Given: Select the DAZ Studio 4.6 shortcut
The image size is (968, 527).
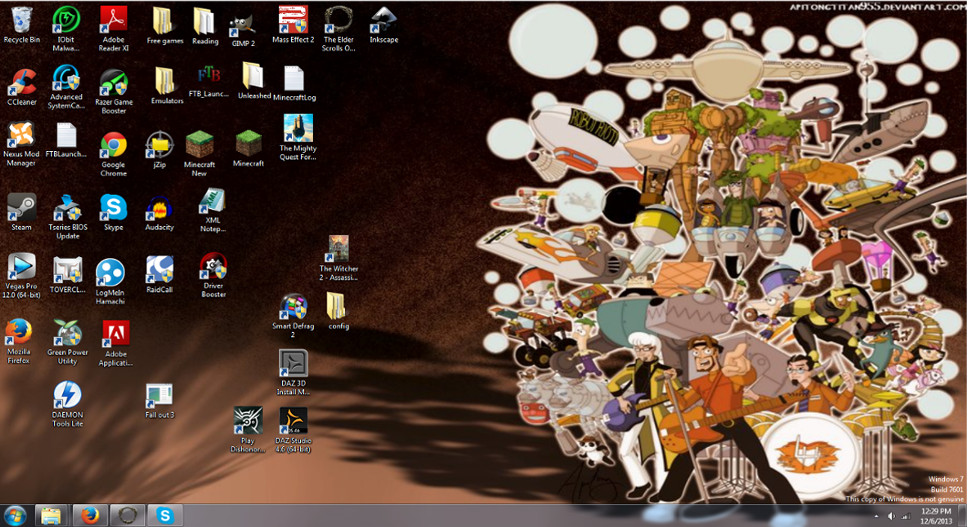Looking at the screenshot, I should (x=293, y=430).
